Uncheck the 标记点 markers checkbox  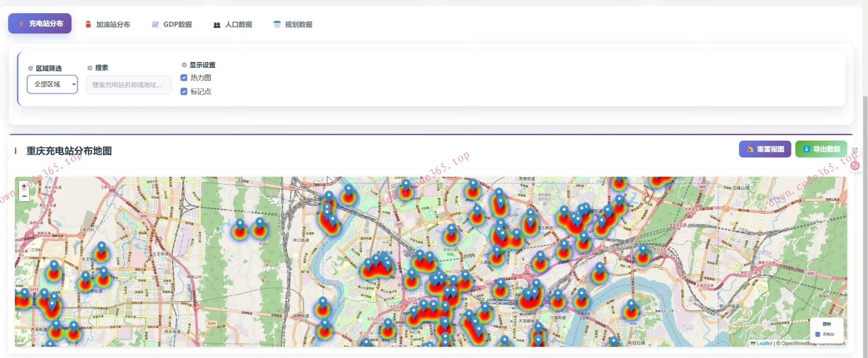pyautogui.click(x=184, y=92)
